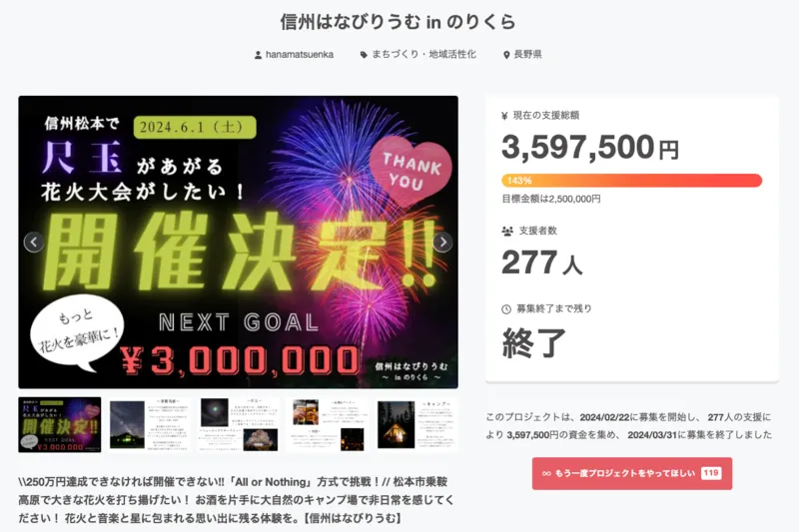Go to previous slide with left arrow
Screen dimensions: 799x532
coord(33,243)
